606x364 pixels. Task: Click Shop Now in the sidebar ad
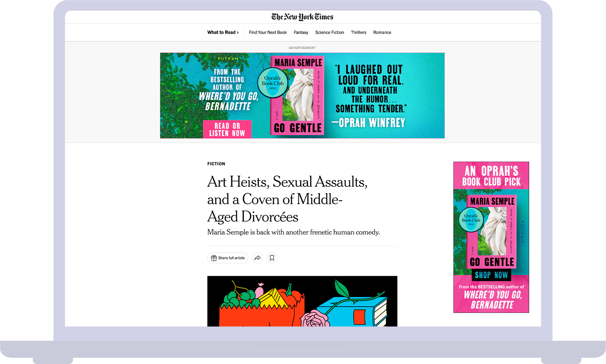point(491,275)
